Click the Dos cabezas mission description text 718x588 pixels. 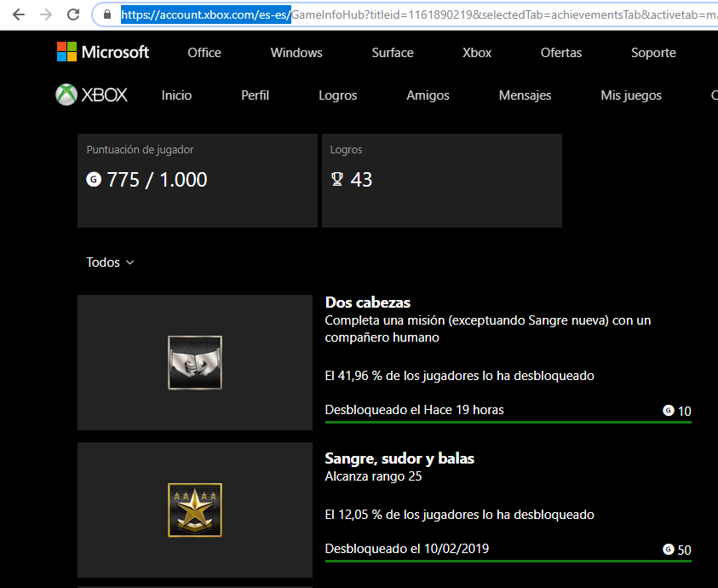tap(488, 329)
